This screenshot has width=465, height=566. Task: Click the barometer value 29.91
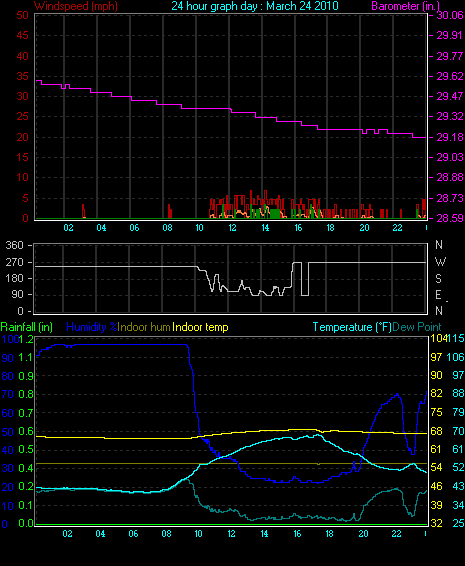(450, 35)
